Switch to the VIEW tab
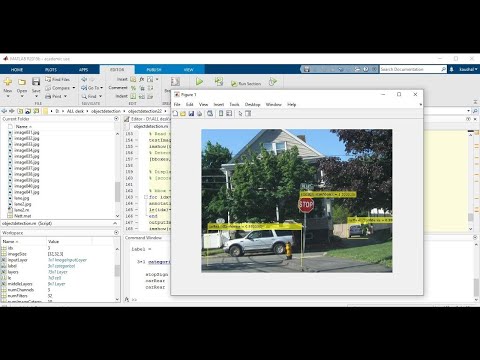 [x=189, y=70]
